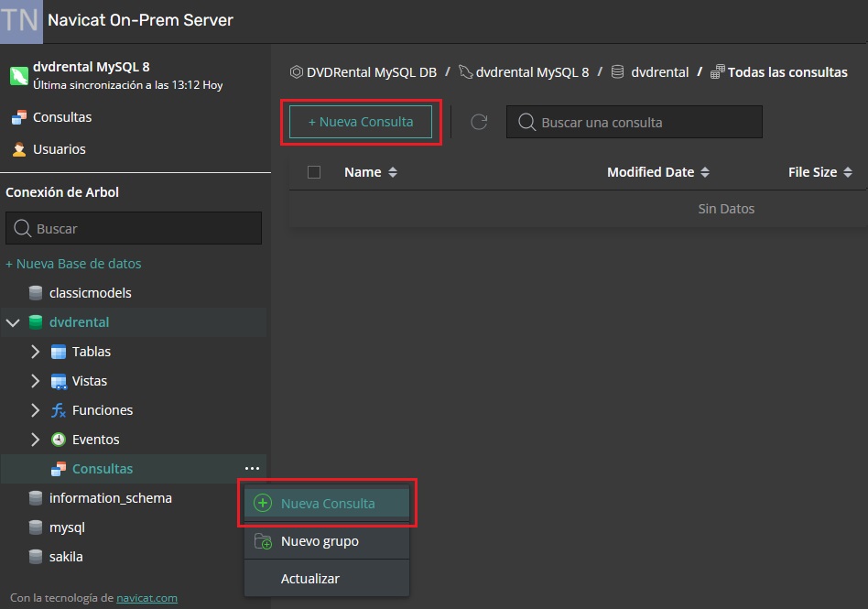The image size is (868, 609).
Task: Click the Usuarios person icon
Action: point(19,149)
